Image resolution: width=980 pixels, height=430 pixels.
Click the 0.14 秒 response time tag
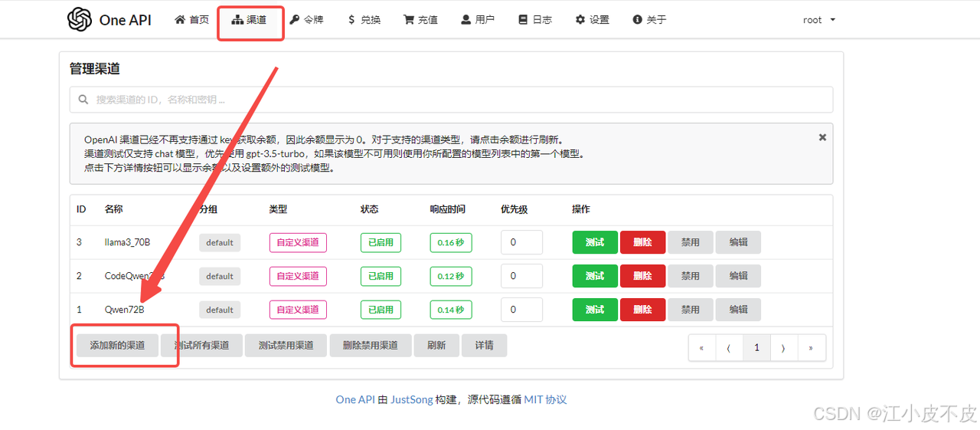point(451,310)
